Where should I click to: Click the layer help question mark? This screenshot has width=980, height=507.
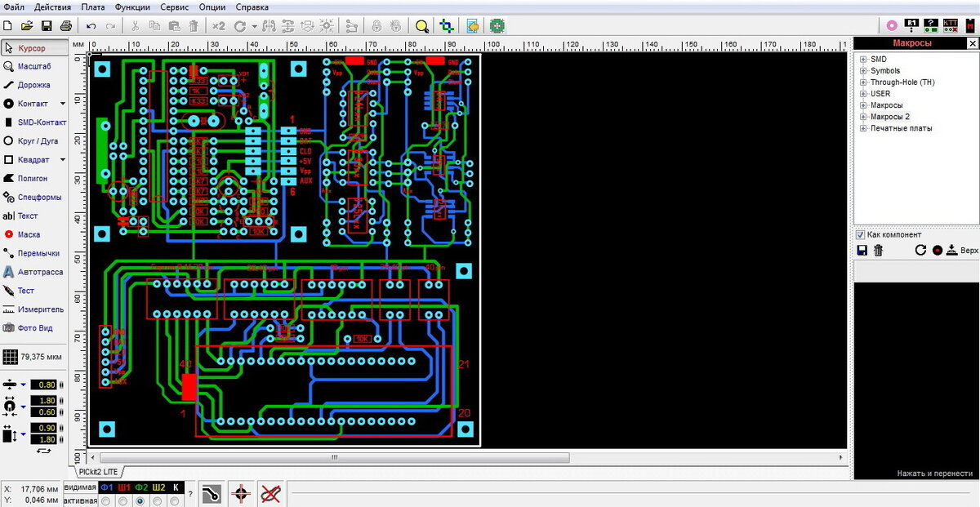coord(190,494)
